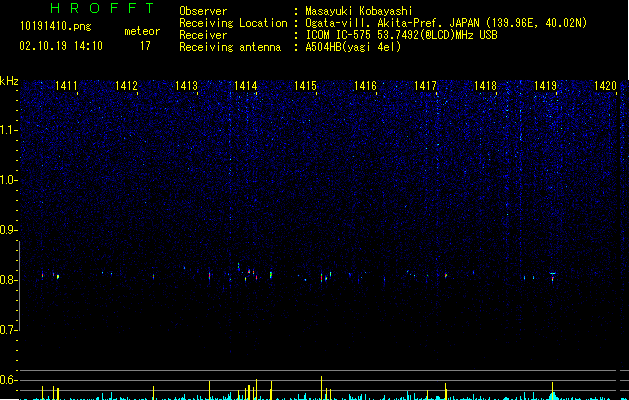Click the 1414 time axis marker

[x=246, y=86]
